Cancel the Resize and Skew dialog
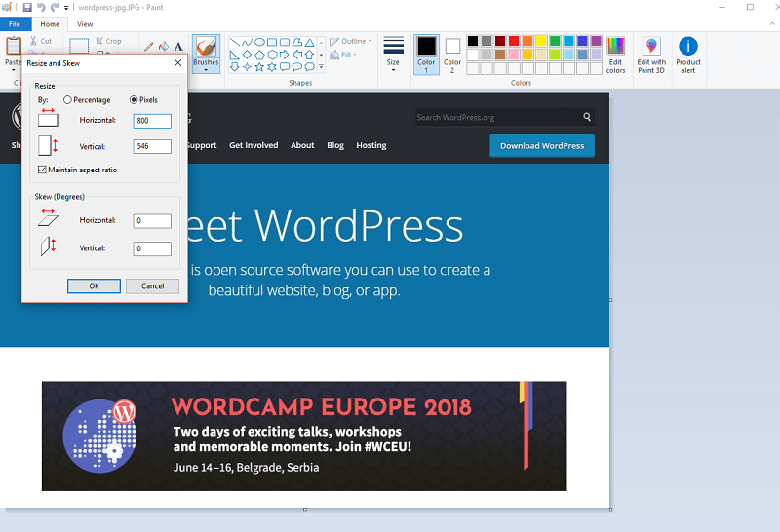 [x=152, y=285]
